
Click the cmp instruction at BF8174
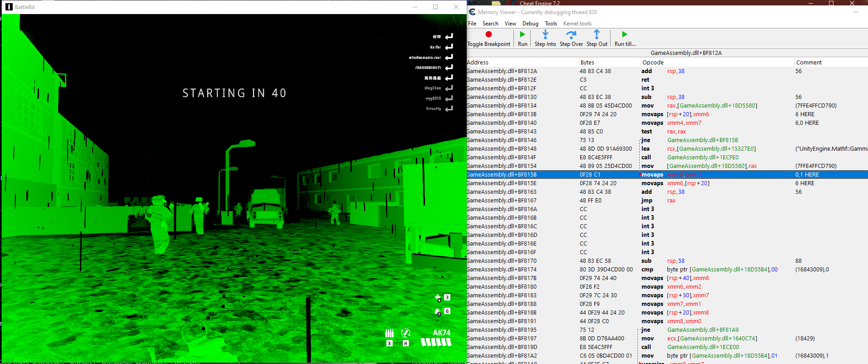(647, 270)
